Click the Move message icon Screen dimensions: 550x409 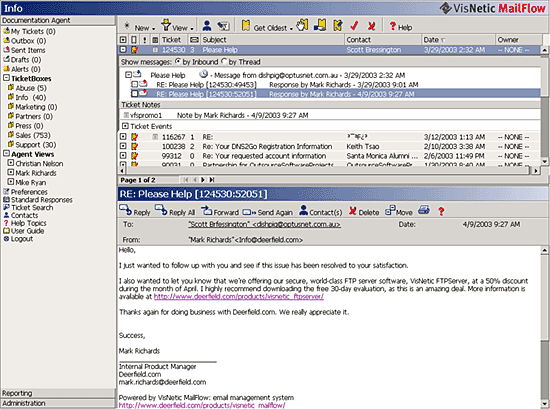click(390, 210)
